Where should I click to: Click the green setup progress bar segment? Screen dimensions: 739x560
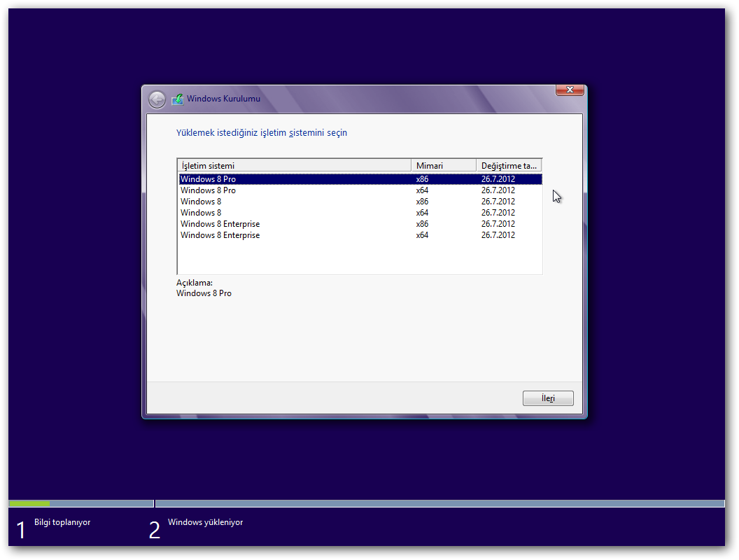[x=29, y=503]
